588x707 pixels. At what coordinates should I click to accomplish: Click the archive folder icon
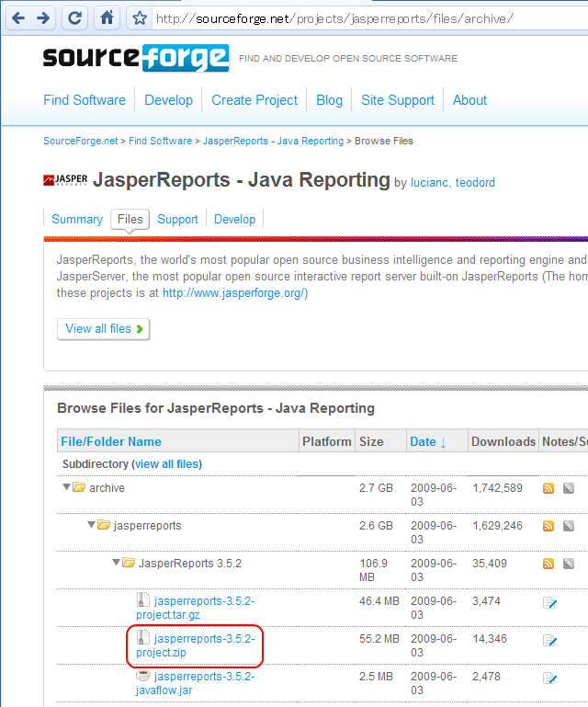click(79, 487)
